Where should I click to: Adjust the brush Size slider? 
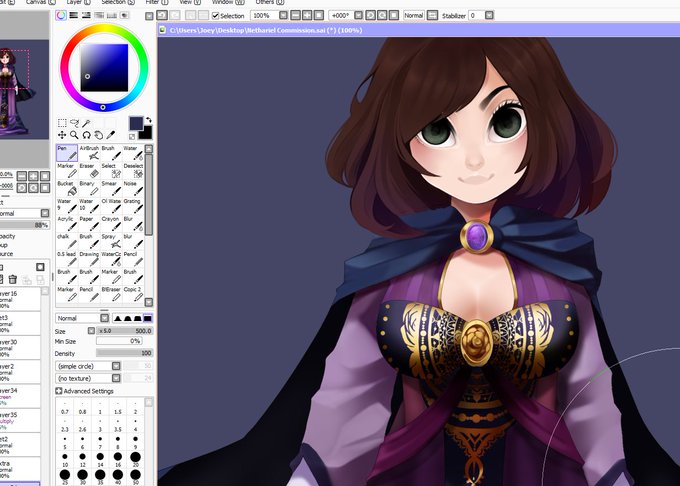pos(124,331)
